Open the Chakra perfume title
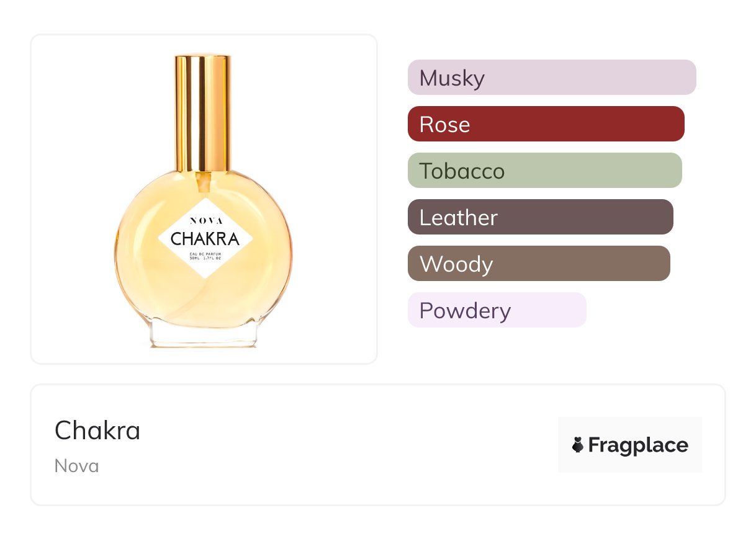 click(97, 430)
